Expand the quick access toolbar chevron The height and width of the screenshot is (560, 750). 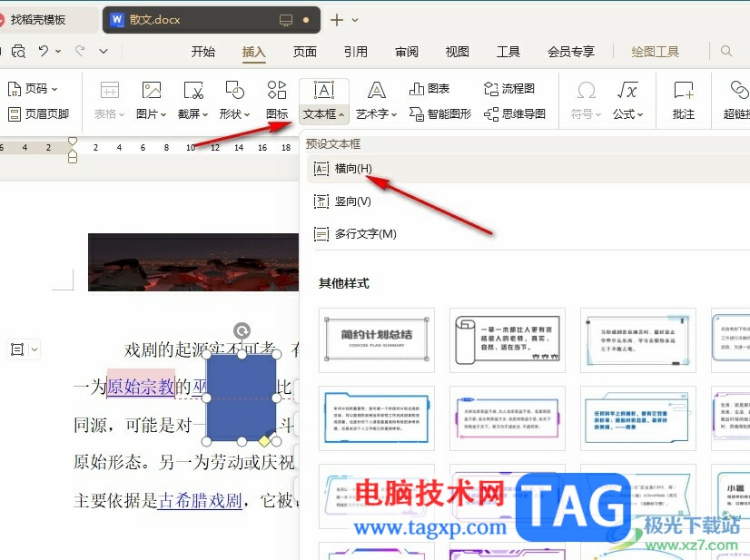104,51
